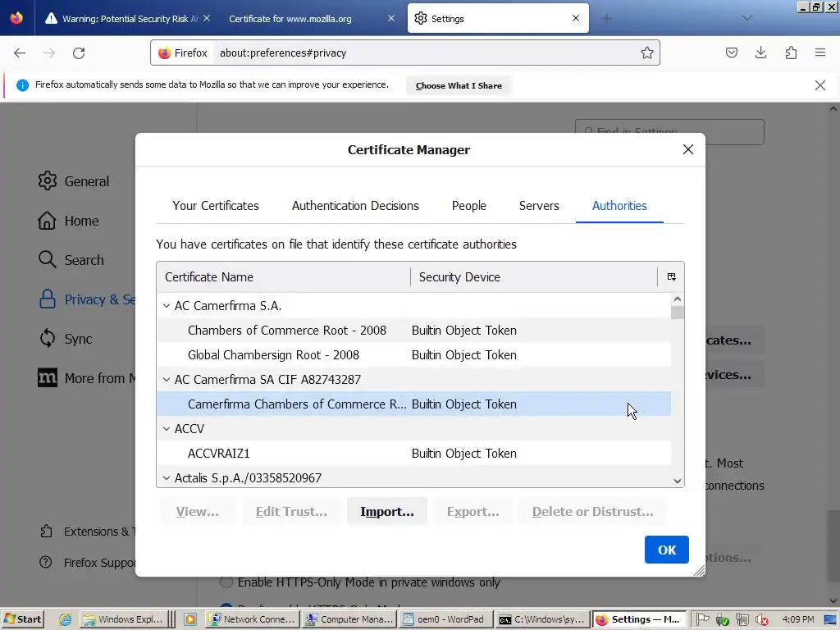The image size is (840, 630).
Task: Click the certificate list scrollbar thumb
Action: (677, 313)
